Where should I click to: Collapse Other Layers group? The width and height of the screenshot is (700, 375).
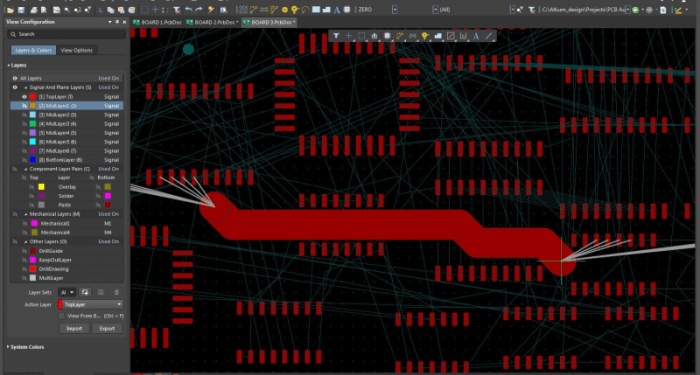25,242
